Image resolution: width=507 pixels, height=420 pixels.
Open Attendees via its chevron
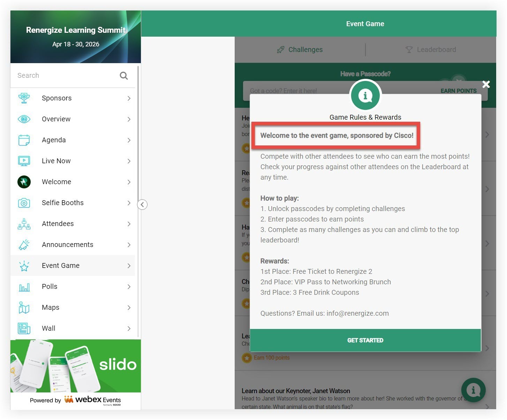point(129,224)
